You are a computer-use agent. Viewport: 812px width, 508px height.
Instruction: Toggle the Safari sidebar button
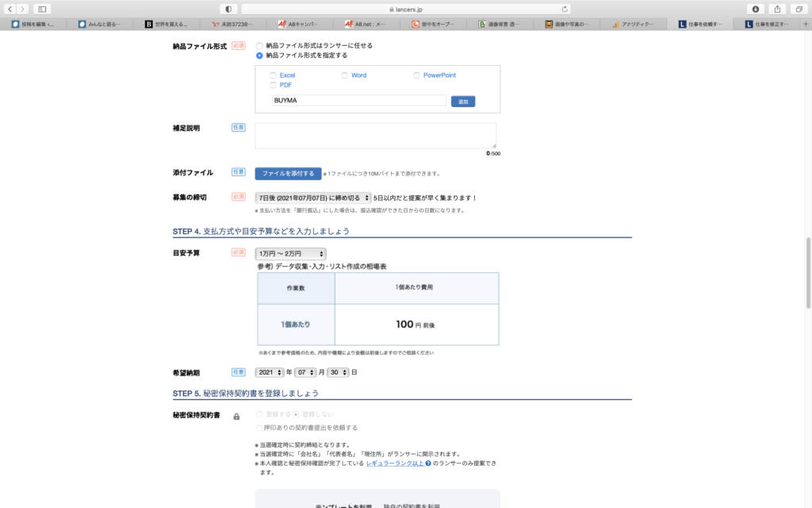coord(42,9)
